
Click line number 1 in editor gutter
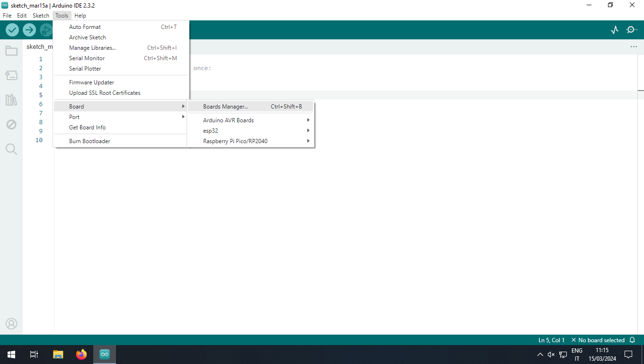pyautogui.click(x=41, y=59)
